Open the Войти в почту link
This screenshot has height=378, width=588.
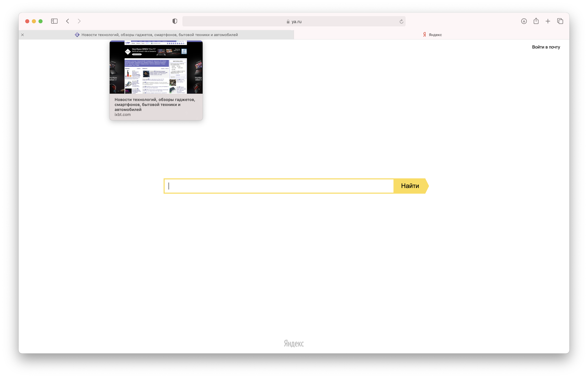click(x=546, y=47)
